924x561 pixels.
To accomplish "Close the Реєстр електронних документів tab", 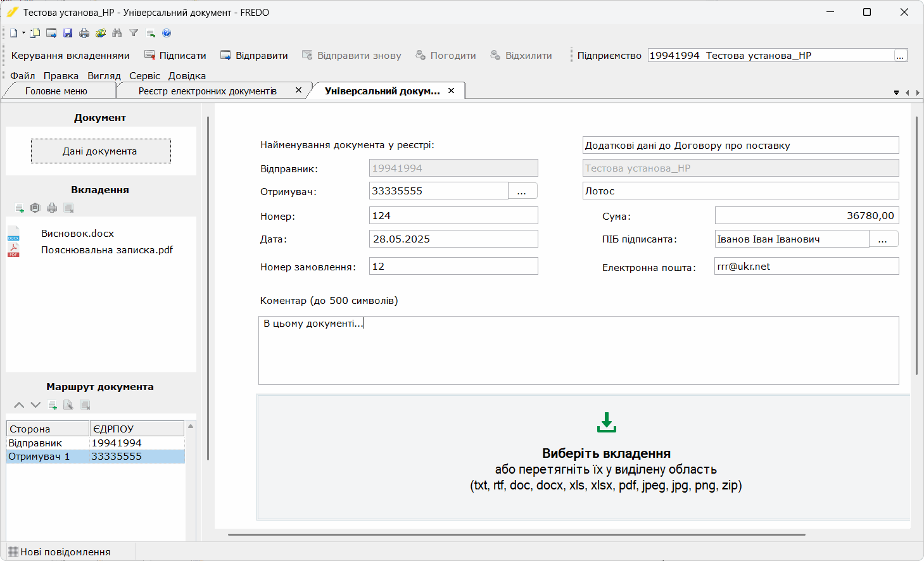I will coord(298,91).
